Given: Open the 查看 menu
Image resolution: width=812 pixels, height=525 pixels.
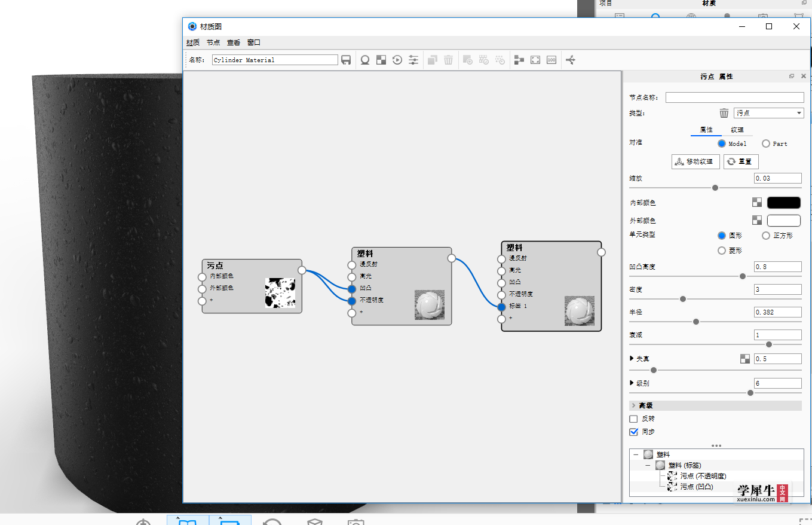Looking at the screenshot, I should (x=234, y=42).
